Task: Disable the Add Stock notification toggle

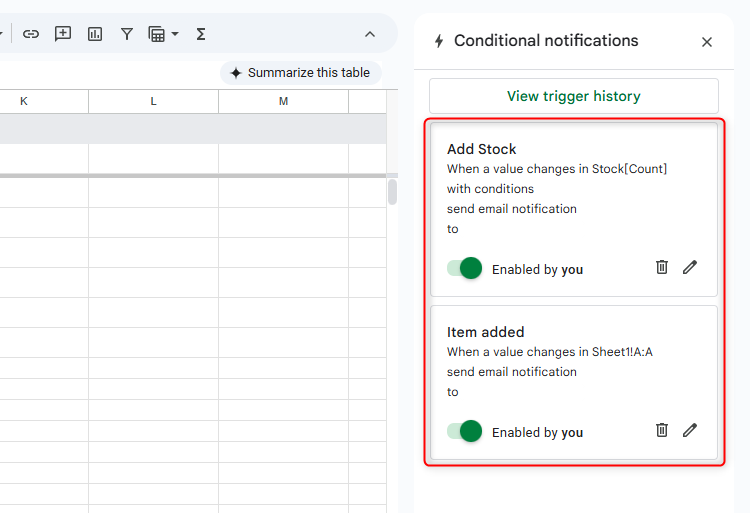Action: 465,268
